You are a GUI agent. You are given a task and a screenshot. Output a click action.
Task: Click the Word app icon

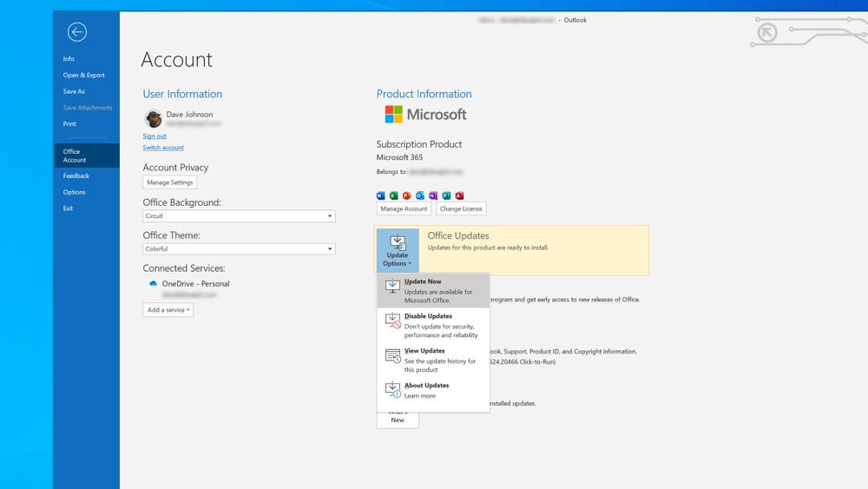tap(381, 195)
